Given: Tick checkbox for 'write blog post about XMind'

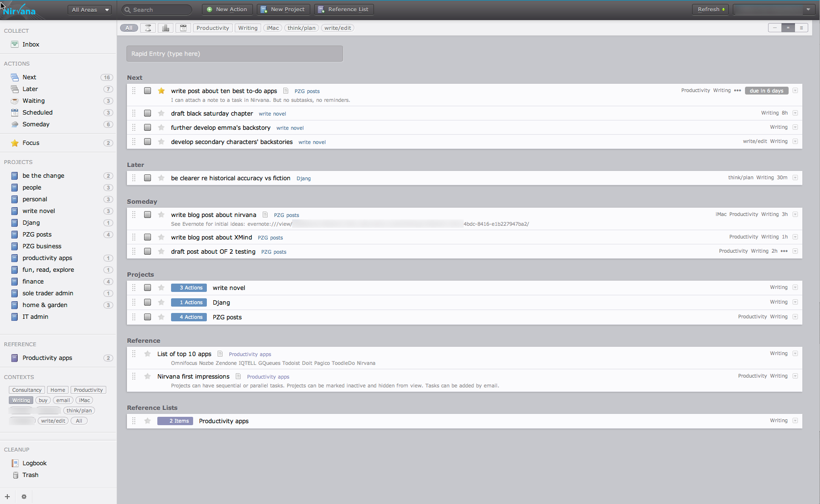Looking at the screenshot, I should point(148,237).
